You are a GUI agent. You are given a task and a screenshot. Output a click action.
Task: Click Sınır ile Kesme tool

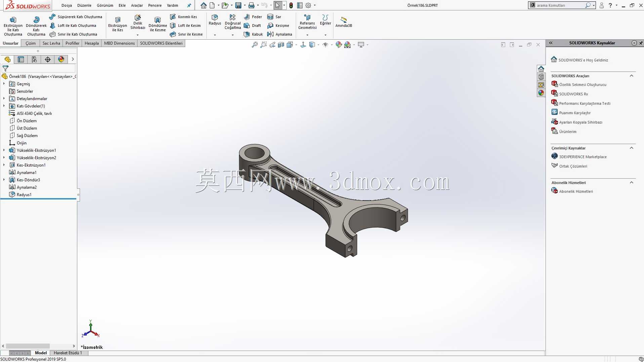(x=186, y=34)
